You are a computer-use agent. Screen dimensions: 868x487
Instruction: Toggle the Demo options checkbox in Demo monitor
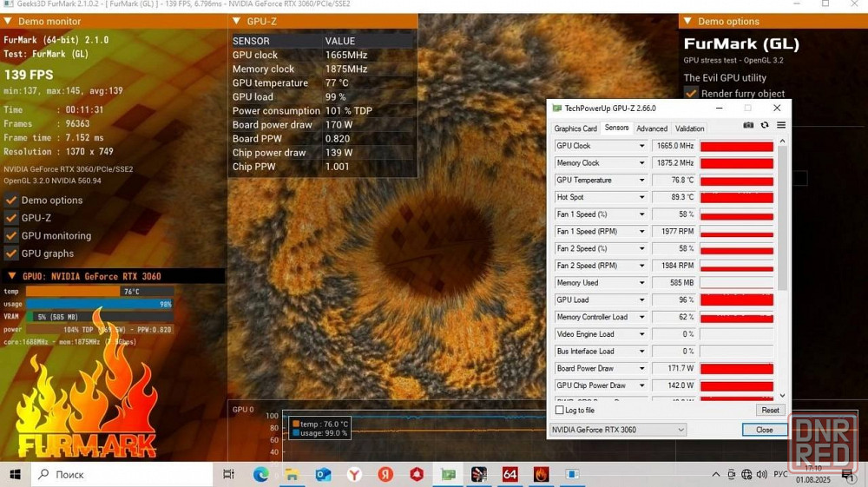click(11, 200)
